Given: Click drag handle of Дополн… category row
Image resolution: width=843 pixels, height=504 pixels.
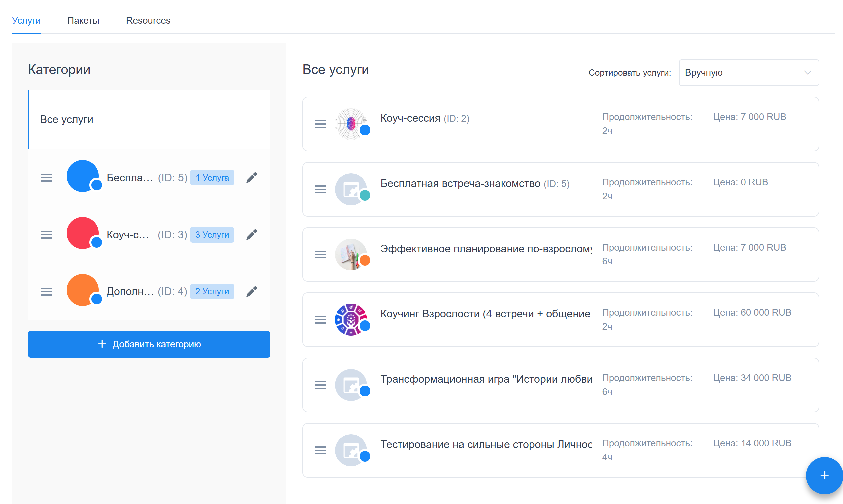Looking at the screenshot, I should (x=47, y=291).
